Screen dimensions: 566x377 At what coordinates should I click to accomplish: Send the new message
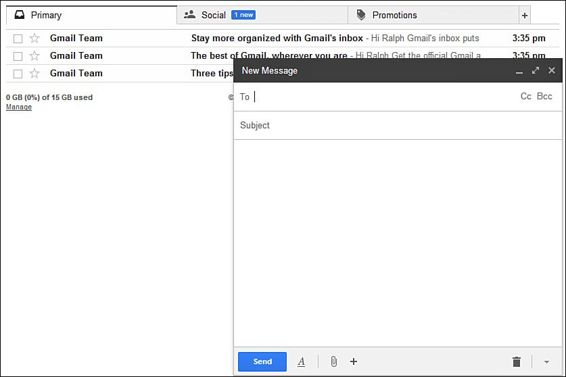click(262, 361)
